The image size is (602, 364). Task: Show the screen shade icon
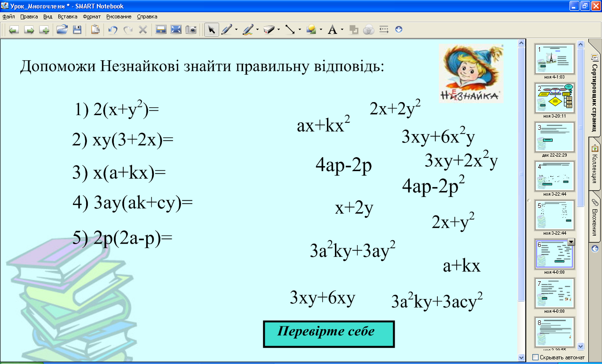(x=161, y=30)
